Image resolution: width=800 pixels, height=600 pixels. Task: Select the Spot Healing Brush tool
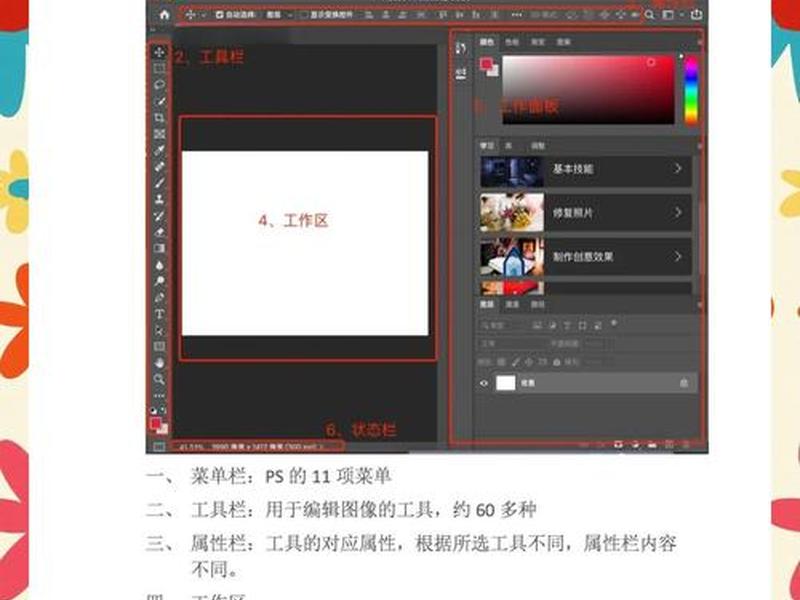[159, 166]
